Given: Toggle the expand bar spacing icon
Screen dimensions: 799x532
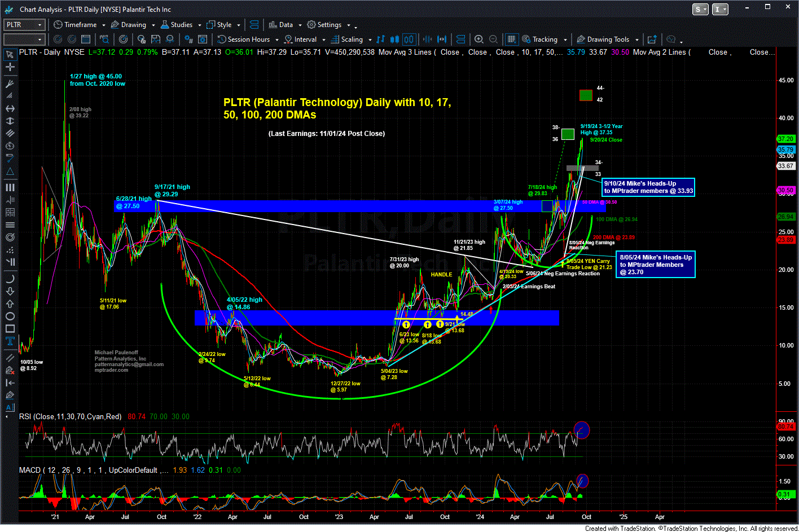Looking at the screenshot, I should coord(442,39).
